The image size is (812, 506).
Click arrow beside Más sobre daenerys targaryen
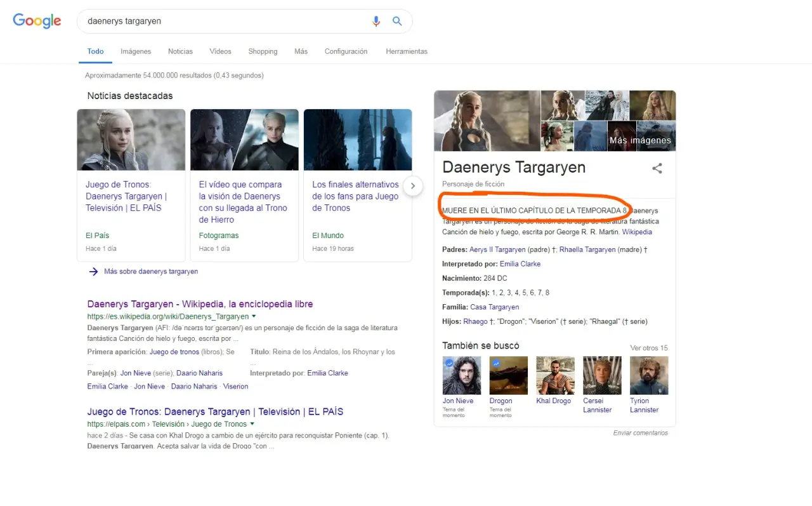93,271
